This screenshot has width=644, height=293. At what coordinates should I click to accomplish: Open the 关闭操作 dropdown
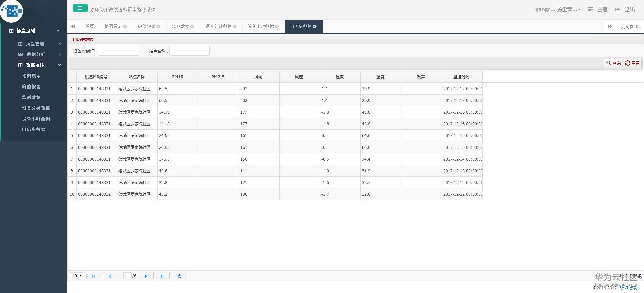coord(631,27)
